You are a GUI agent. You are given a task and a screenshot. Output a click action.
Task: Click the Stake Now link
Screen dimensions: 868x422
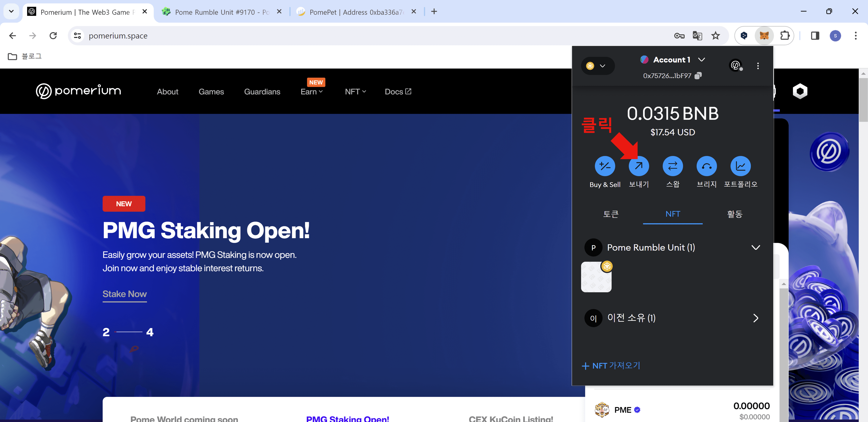(x=124, y=294)
